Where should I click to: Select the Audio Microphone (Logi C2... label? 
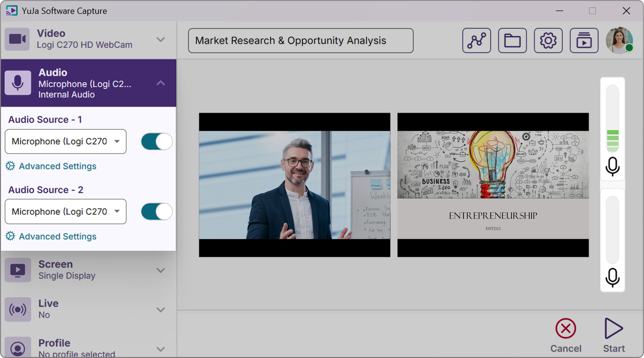pos(85,84)
